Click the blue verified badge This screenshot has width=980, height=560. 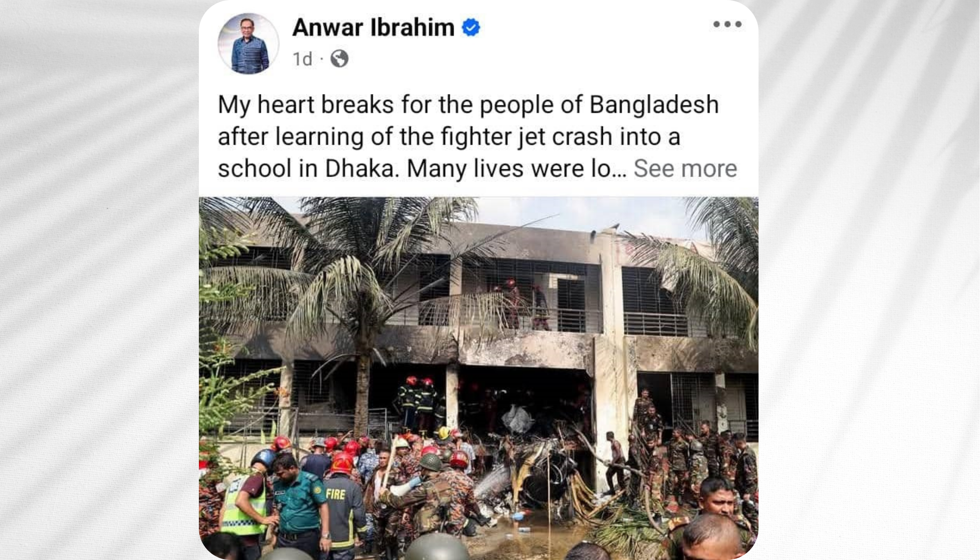coord(471,28)
